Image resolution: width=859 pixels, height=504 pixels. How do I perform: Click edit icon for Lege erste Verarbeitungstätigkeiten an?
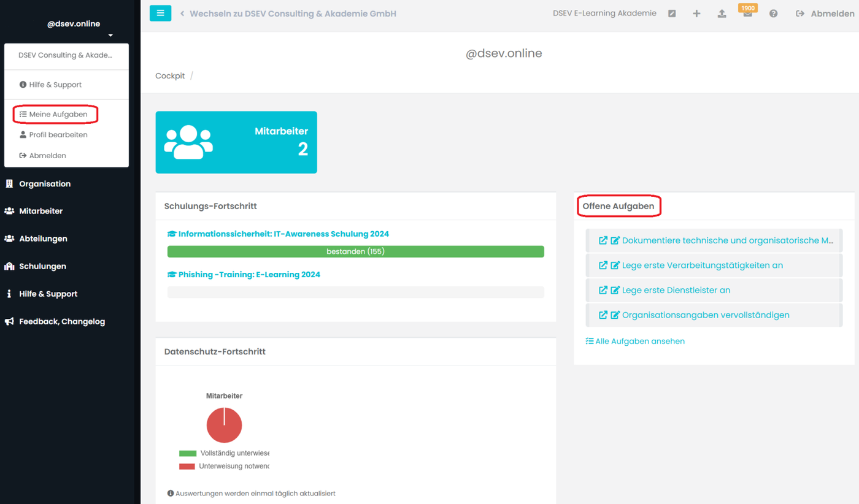pyautogui.click(x=615, y=265)
